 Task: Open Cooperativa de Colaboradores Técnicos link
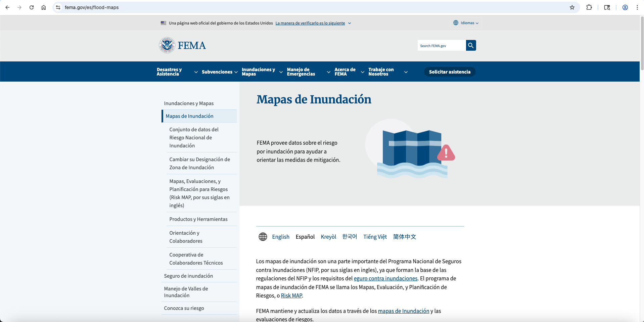click(x=201, y=259)
